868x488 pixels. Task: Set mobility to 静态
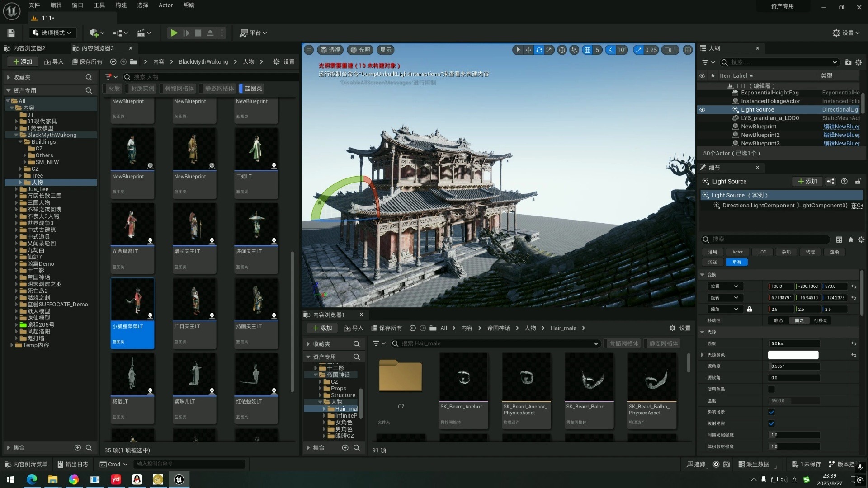tap(778, 321)
